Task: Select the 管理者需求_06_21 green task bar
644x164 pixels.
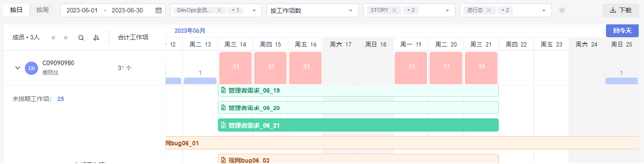Action: (x=358, y=125)
